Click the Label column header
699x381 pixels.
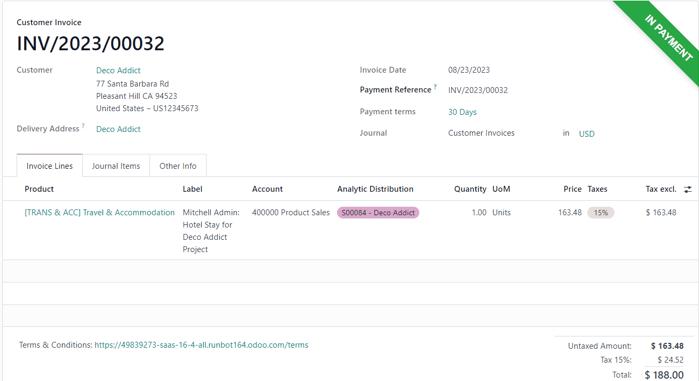[x=192, y=189]
